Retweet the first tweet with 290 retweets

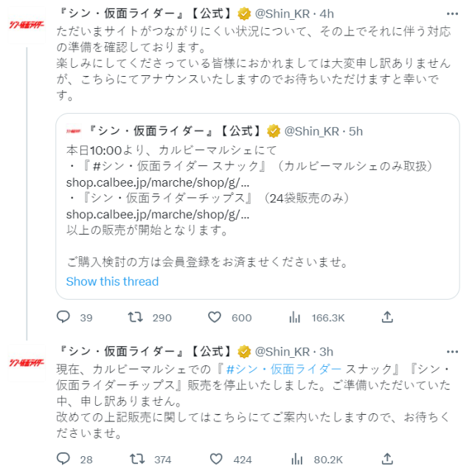[x=135, y=317]
